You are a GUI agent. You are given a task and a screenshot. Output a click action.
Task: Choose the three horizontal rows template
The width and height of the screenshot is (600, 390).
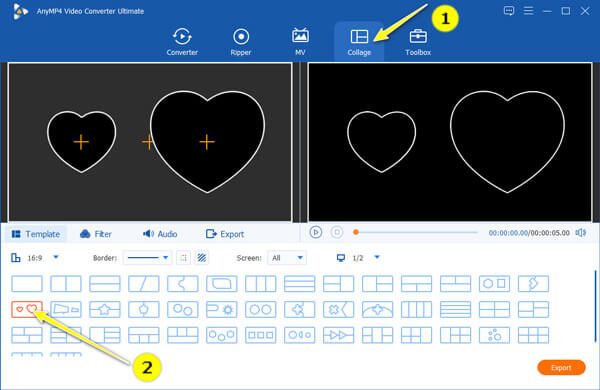click(300, 284)
